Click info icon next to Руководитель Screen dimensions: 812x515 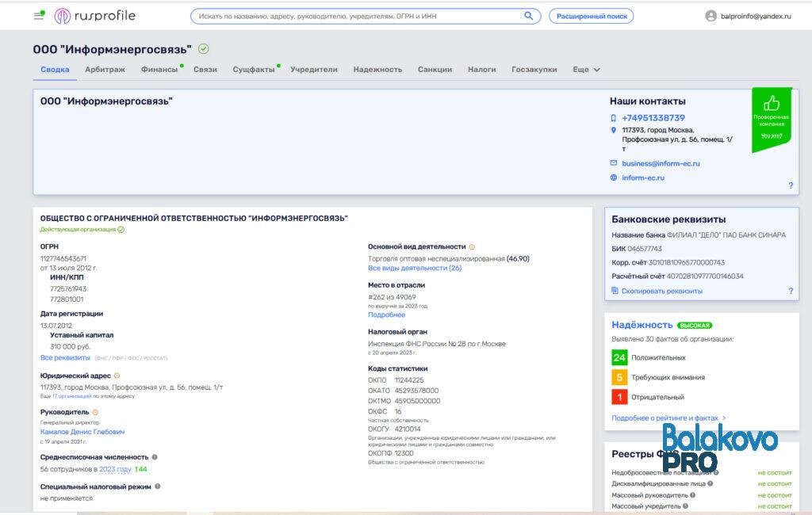coord(95,413)
